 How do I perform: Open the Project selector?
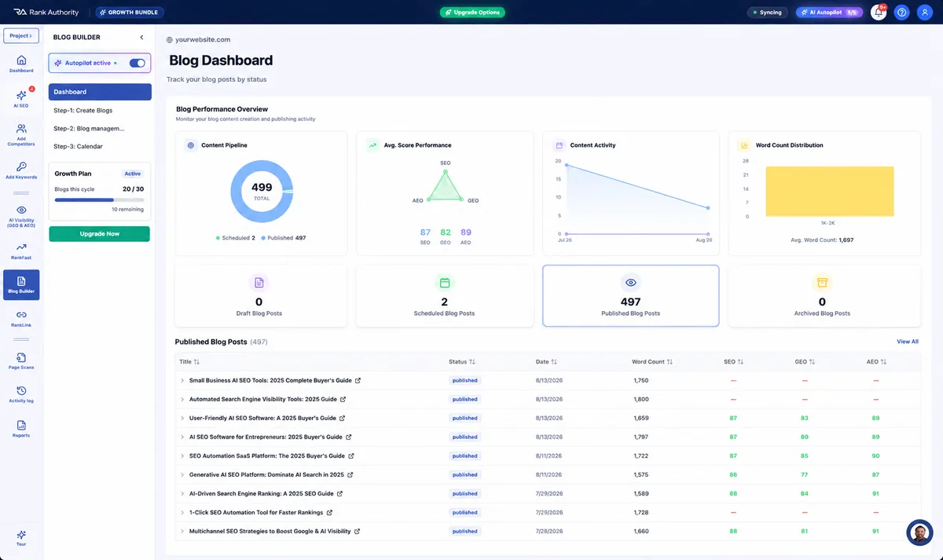21,35
